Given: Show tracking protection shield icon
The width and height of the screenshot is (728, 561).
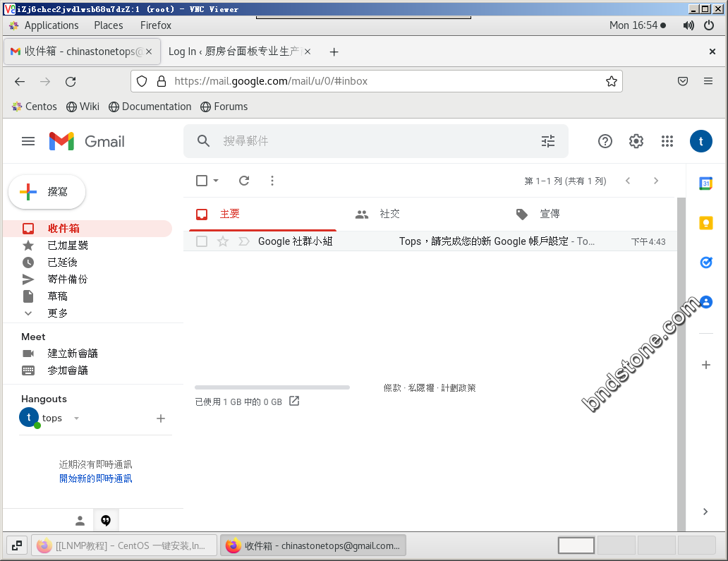Looking at the screenshot, I should click(x=142, y=81).
